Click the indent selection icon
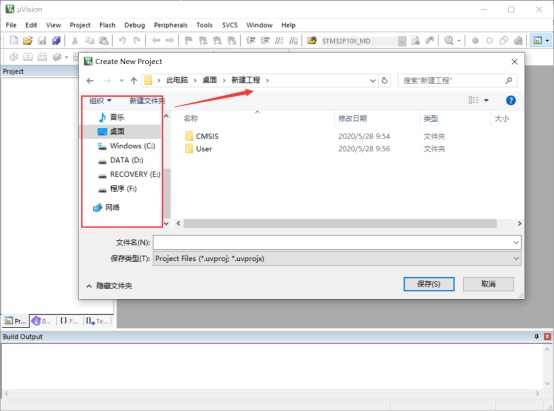 (x=251, y=41)
